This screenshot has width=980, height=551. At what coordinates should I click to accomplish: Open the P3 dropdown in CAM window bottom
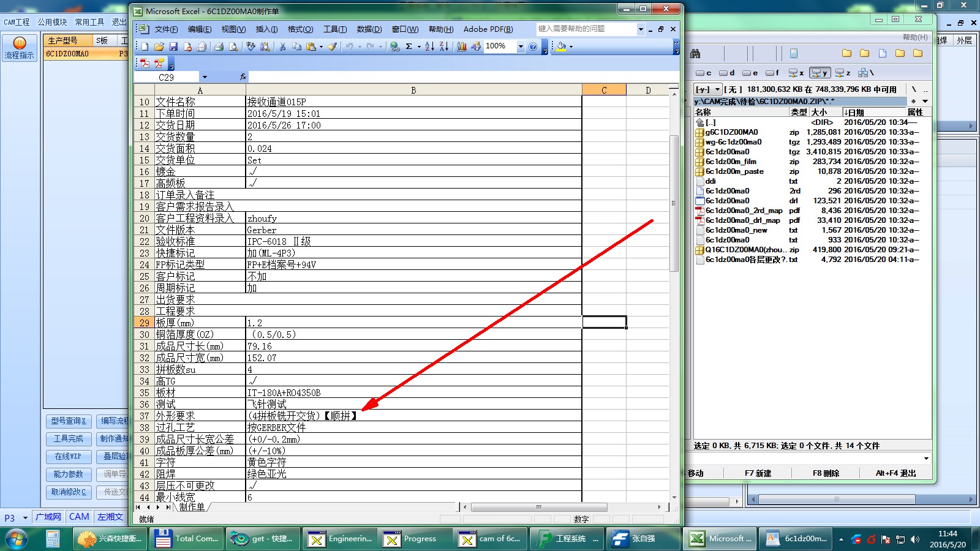[25, 517]
